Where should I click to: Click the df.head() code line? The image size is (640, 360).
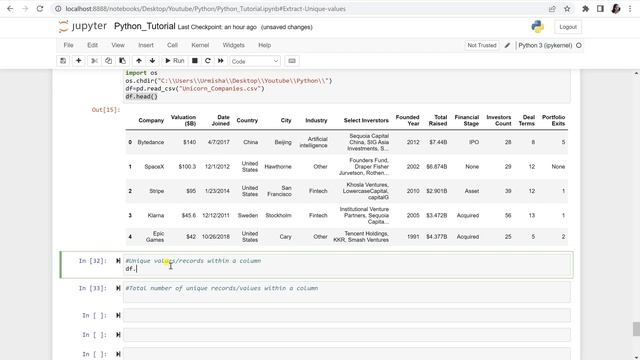(141, 96)
